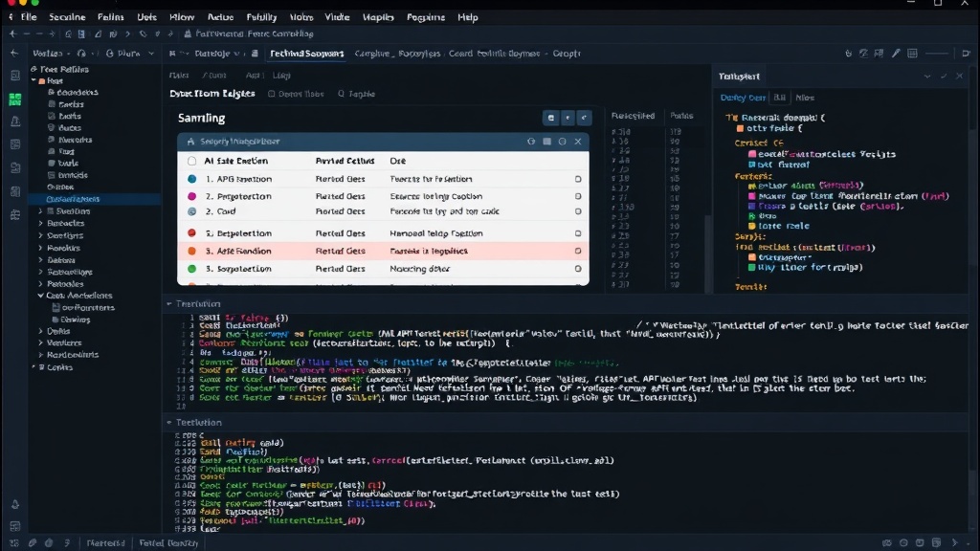The image size is (980, 551).
Task: Collapse the upper code section header arrow
Action: [x=169, y=304]
